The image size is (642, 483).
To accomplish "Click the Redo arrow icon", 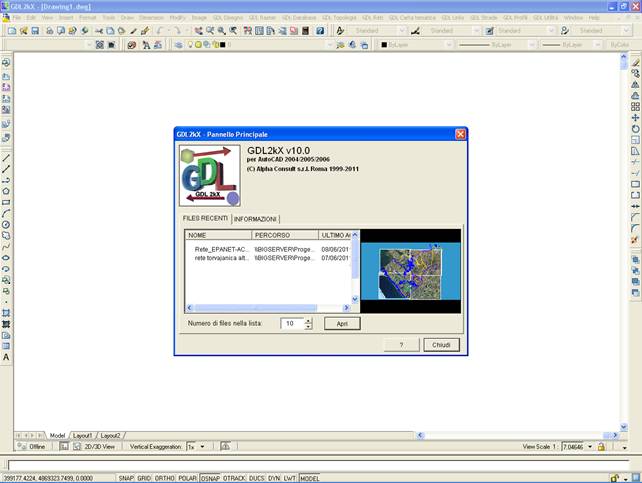I will pyautogui.click(x=177, y=31).
